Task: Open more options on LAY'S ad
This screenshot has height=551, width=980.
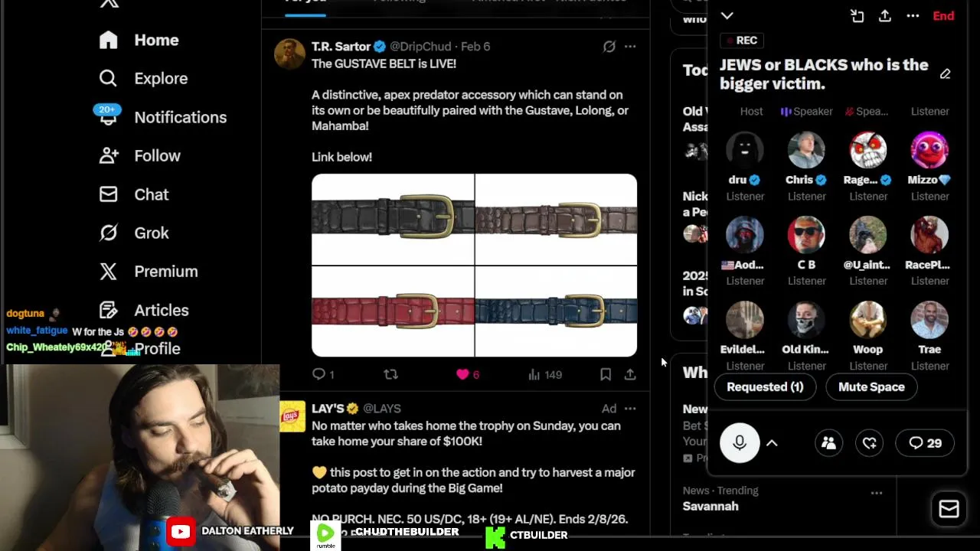Action: pyautogui.click(x=630, y=409)
